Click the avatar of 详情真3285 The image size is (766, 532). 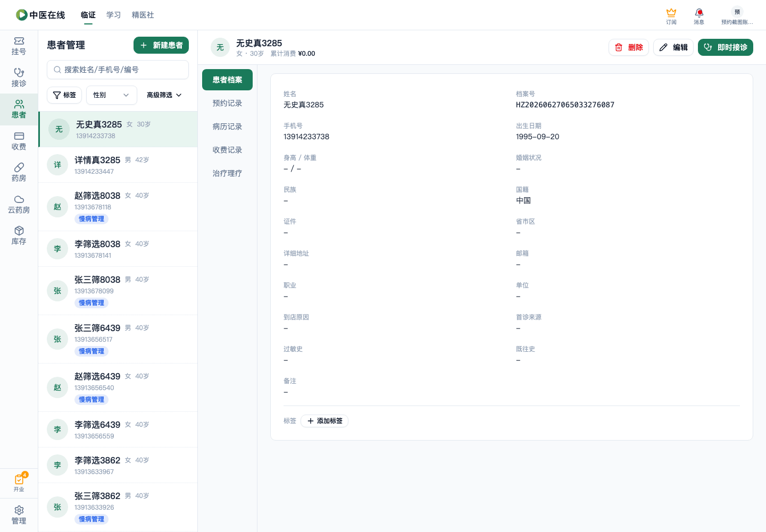[57, 165]
